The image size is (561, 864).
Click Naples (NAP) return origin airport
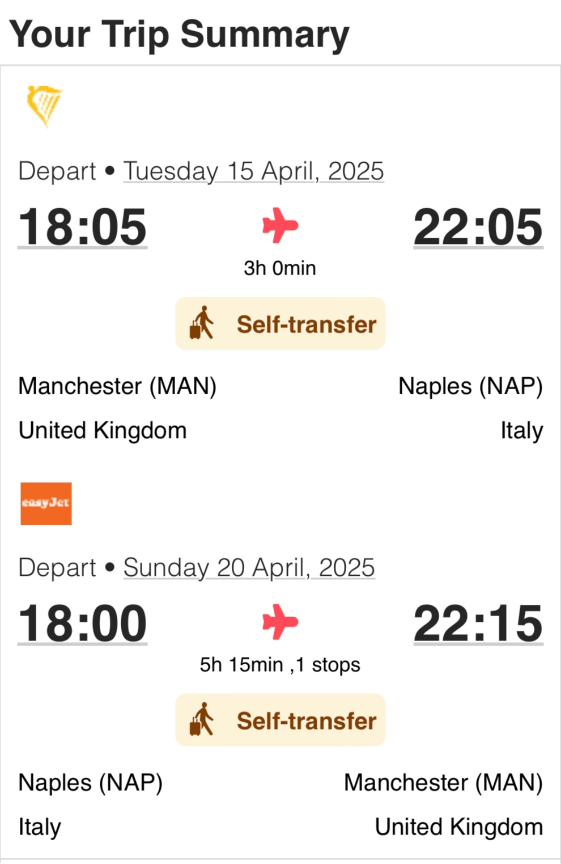90,783
